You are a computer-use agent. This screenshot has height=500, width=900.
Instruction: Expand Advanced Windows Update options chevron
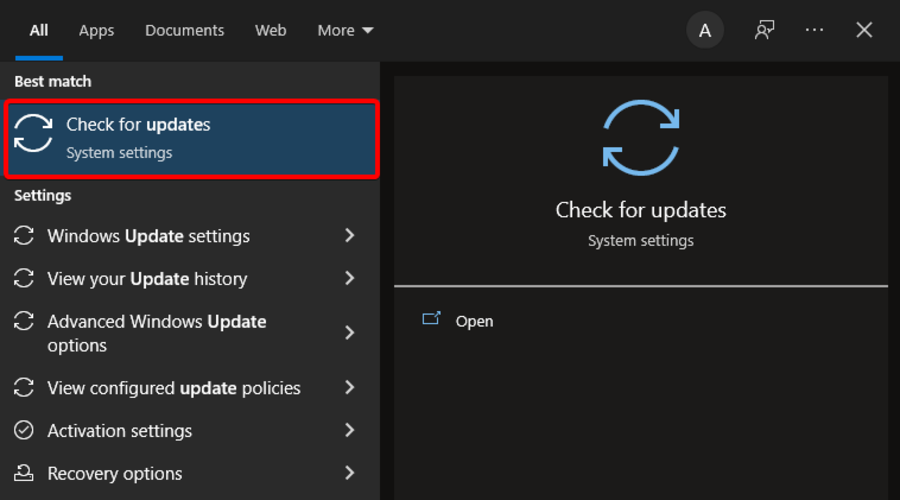(350, 333)
